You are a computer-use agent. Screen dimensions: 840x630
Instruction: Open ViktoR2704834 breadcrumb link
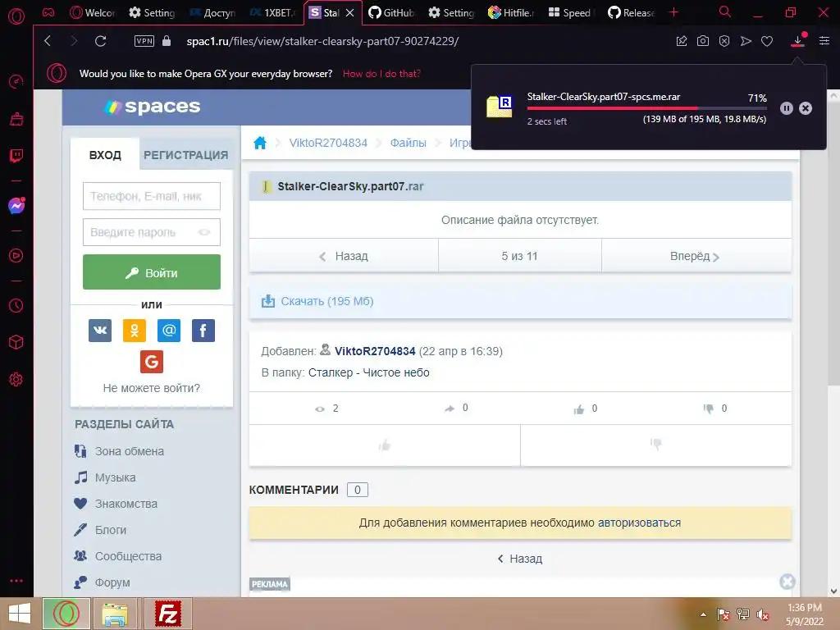point(328,143)
